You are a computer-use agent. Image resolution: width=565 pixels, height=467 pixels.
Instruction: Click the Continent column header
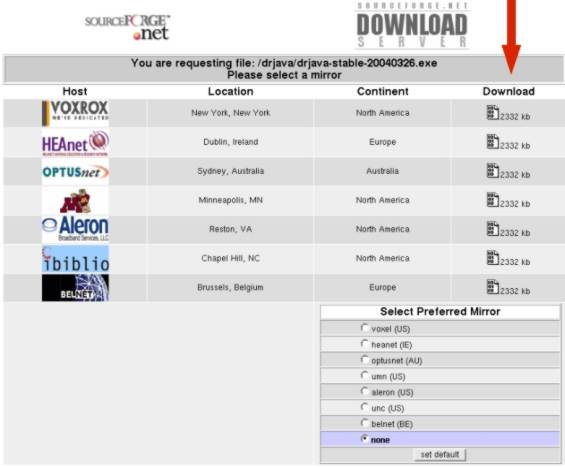coord(383,92)
